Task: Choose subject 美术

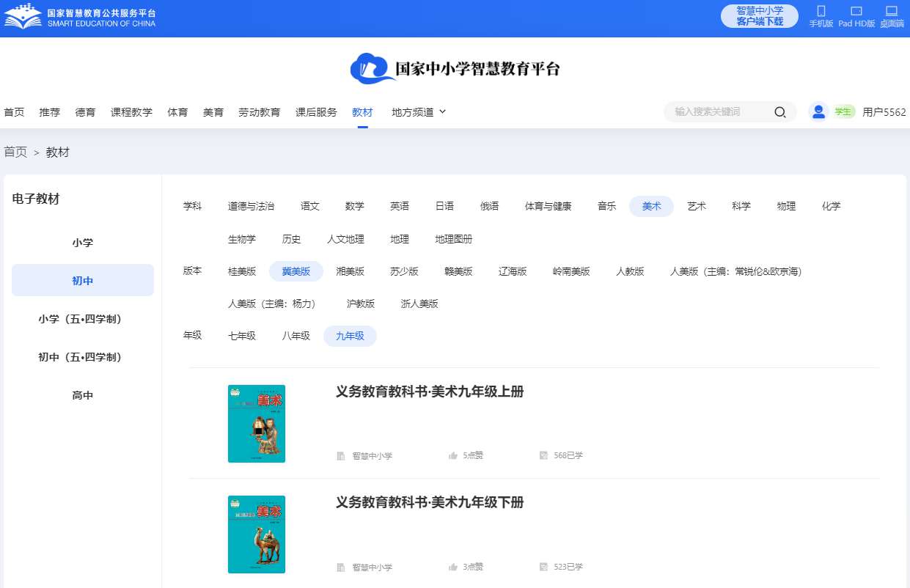Action: click(x=651, y=207)
